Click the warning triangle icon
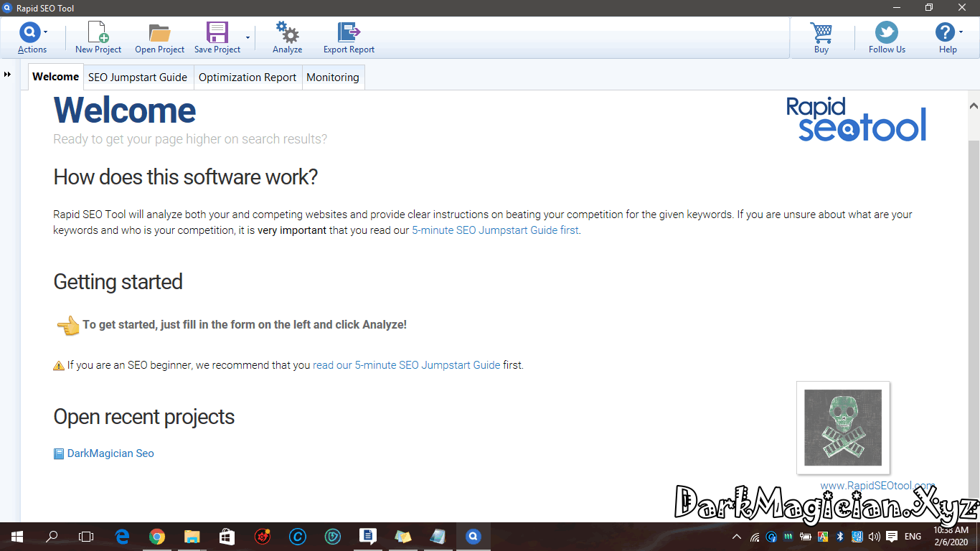This screenshot has width=980, height=551. pos(59,366)
